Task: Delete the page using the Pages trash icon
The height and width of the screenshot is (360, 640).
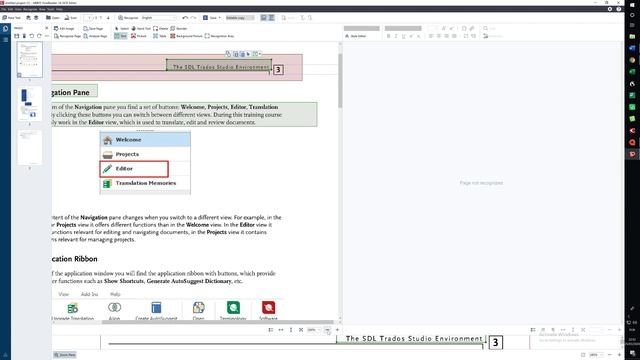Action: coord(24,36)
